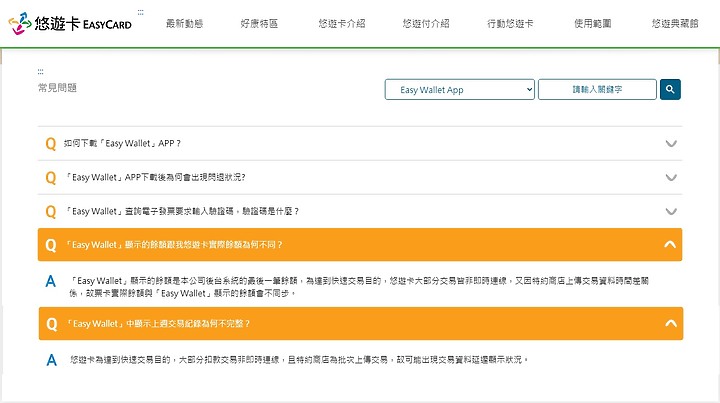Click the Q icon of the 閃退 question
Image resolution: width=720 pixels, height=403 pixels.
click(x=51, y=178)
